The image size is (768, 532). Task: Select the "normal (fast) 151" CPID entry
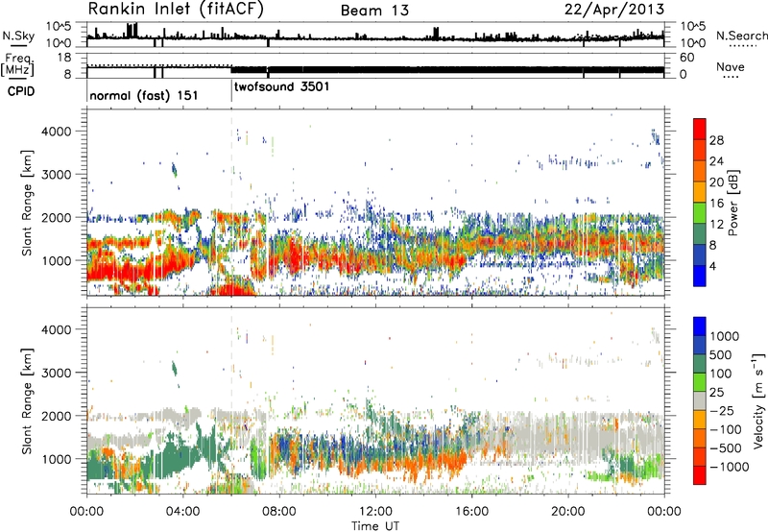[144, 95]
